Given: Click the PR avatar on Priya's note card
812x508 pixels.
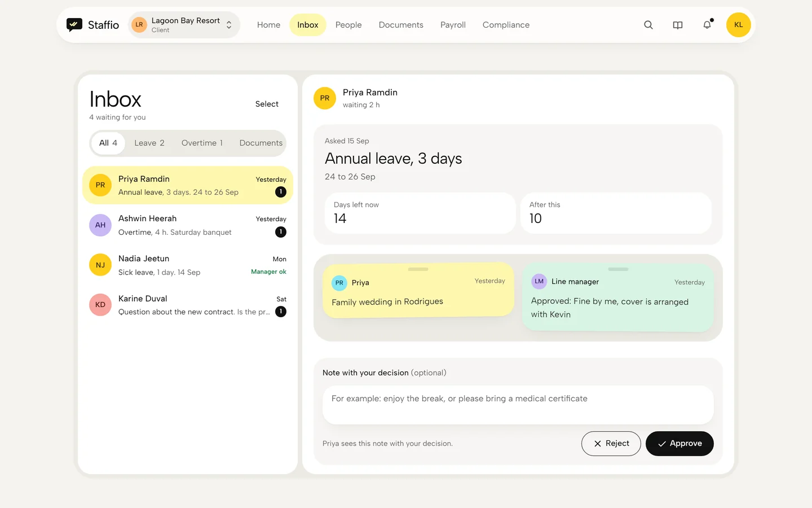Looking at the screenshot, I should click(x=339, y=283).
